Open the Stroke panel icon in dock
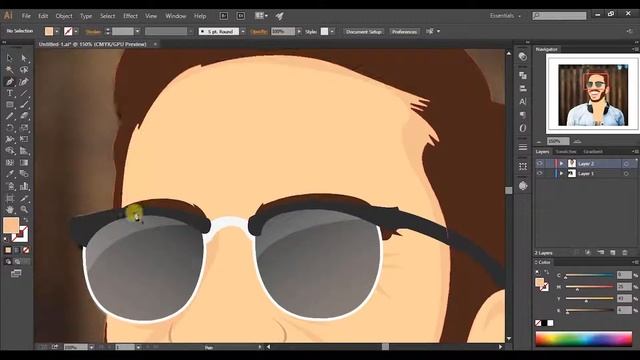 pos(523,147)
